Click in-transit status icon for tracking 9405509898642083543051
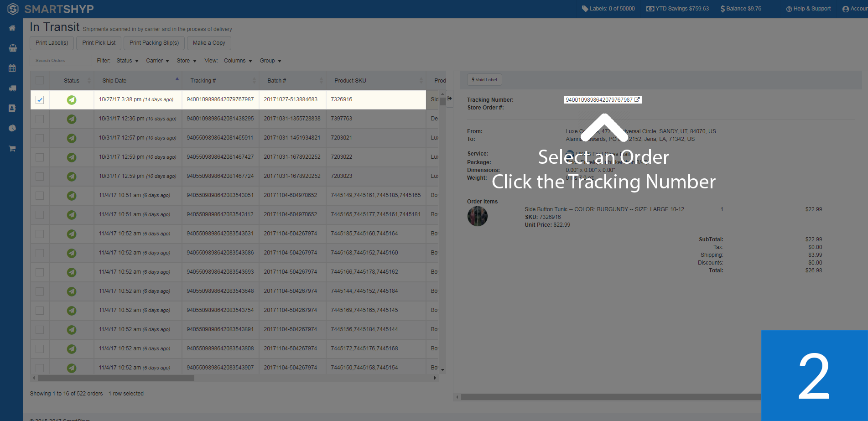Image resolution: width=868 pixels, height=421 pixels. tap(72, 196)
